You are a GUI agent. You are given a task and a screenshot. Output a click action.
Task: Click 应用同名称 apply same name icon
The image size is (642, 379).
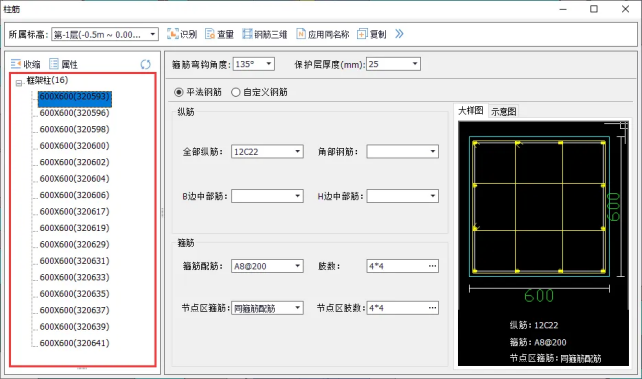[x=301, y=34]
